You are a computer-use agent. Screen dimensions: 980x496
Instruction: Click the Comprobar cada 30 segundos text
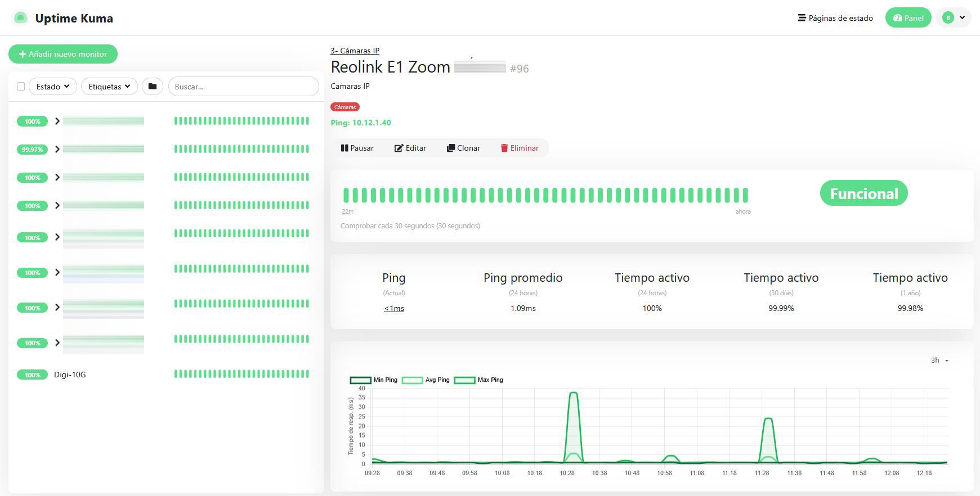(x=410, y=226)
